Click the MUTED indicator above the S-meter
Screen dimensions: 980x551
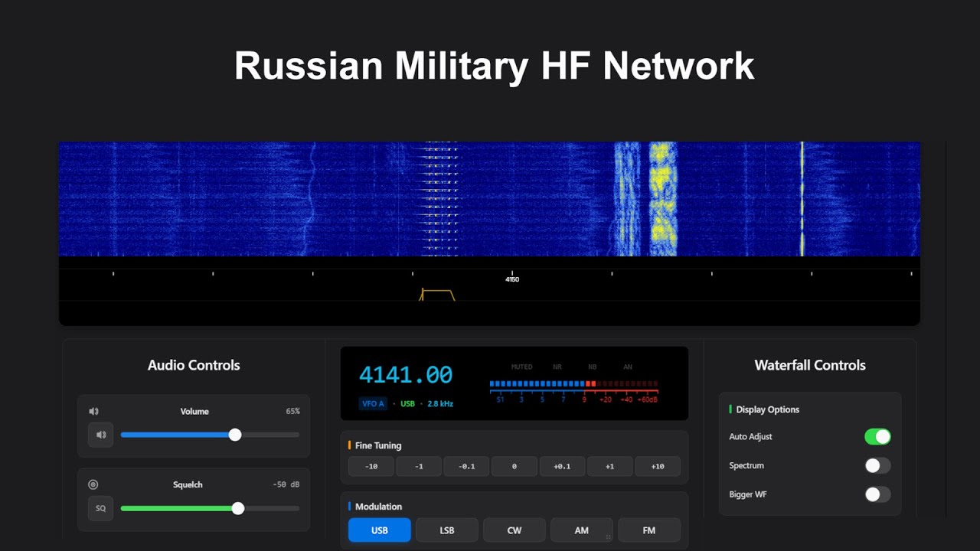click(521, 367)
